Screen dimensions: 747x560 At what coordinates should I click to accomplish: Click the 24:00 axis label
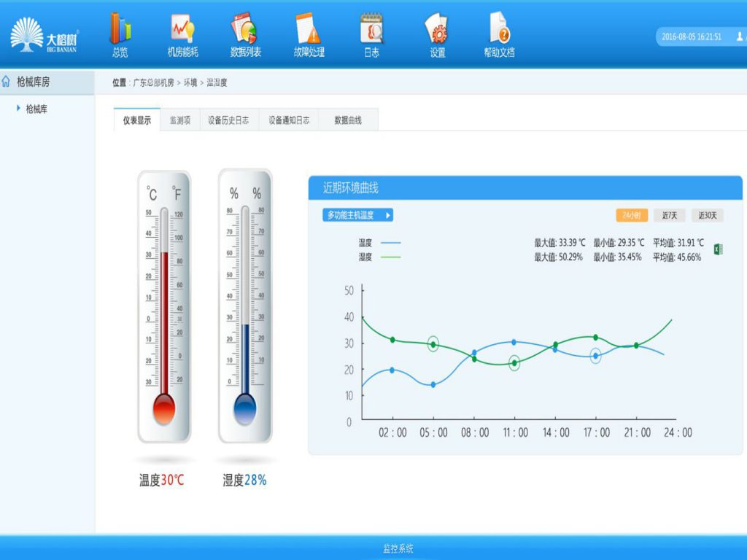(678, 432)
